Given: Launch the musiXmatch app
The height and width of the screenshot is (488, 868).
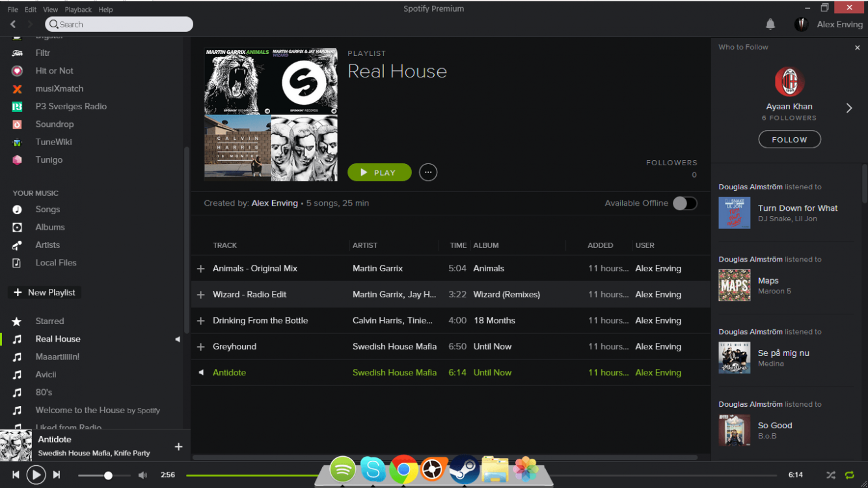Looking at the screenshot, I should pos(59,88).
